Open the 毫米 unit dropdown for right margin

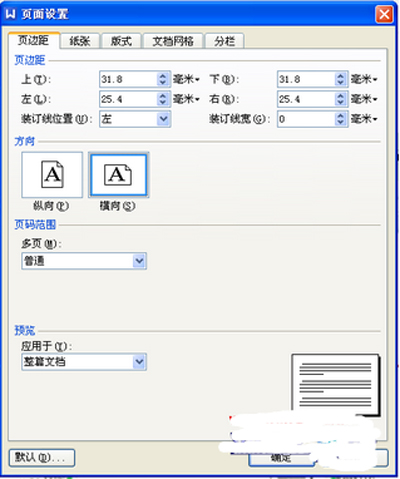(364, 99)
